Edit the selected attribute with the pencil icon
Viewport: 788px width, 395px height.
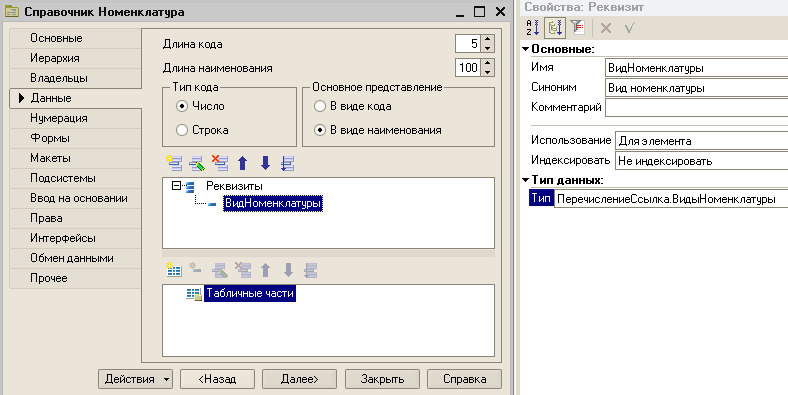point(197,163)
